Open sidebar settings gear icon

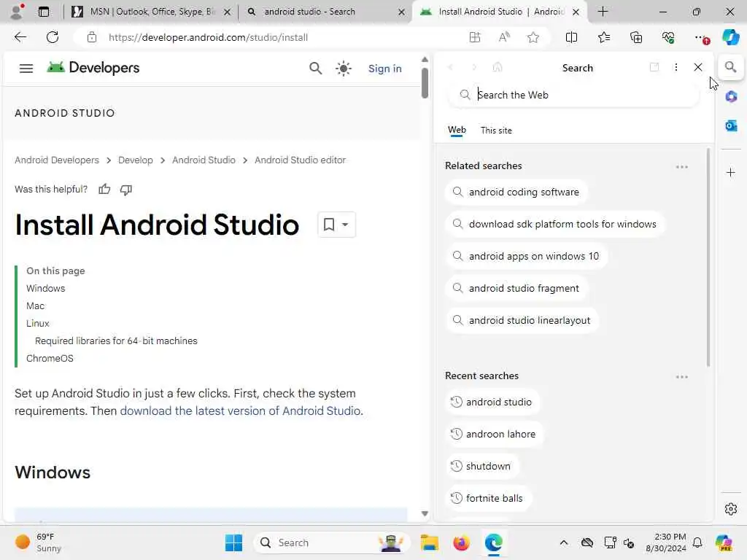click(x=731, y=509)
